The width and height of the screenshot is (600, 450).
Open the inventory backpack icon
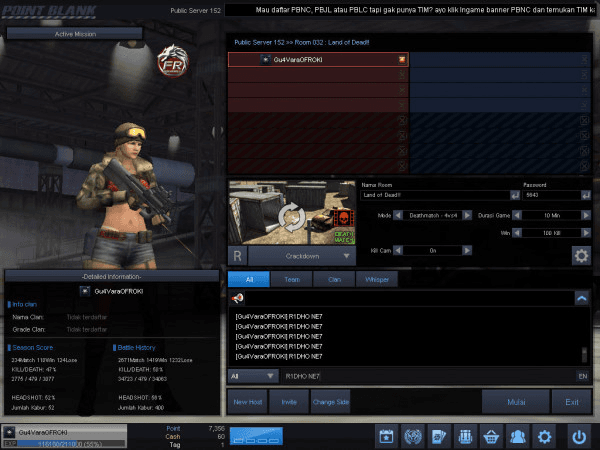tap(465, 436)
